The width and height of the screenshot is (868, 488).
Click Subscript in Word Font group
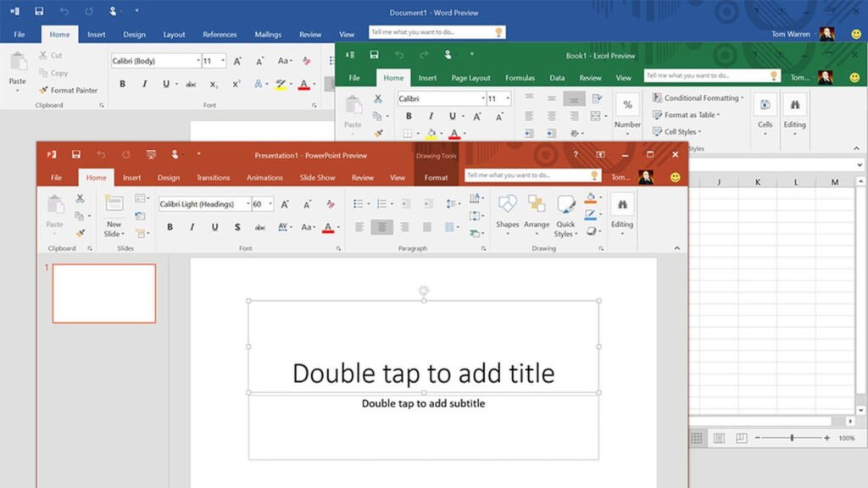[x=213, y=85]
